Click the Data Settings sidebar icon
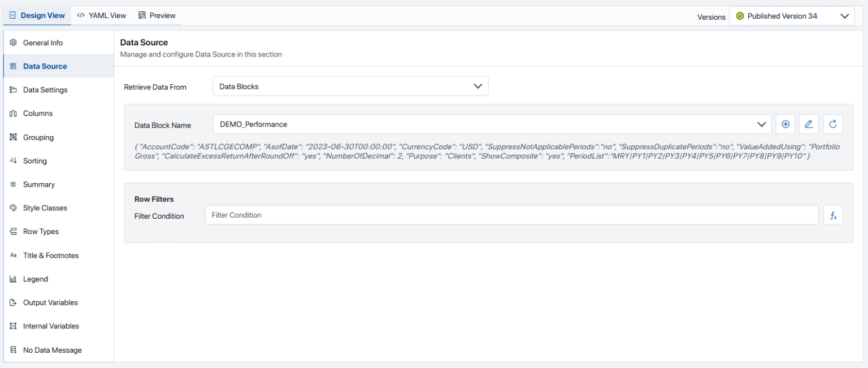 click(x=14, y=90)
